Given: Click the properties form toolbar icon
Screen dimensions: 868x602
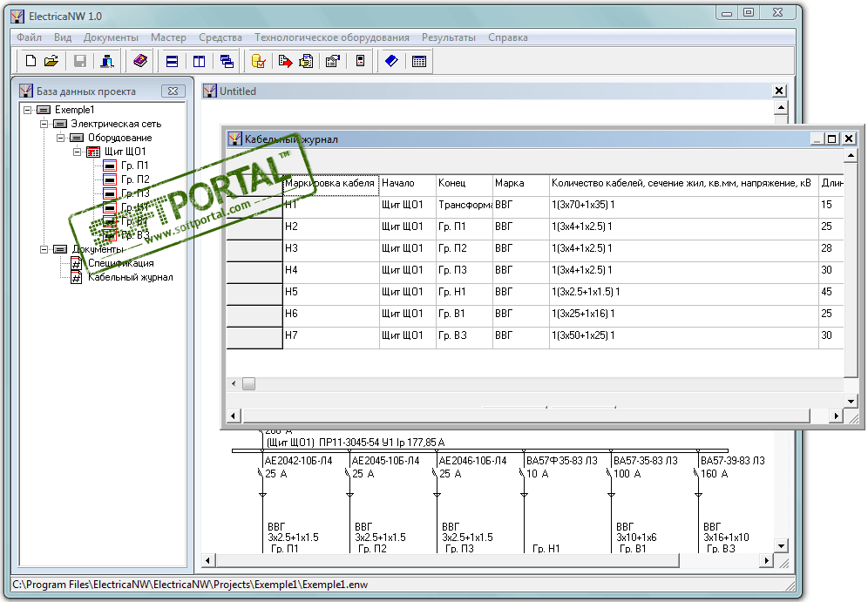Looking at the screenshot, I should tap(333, 61).
